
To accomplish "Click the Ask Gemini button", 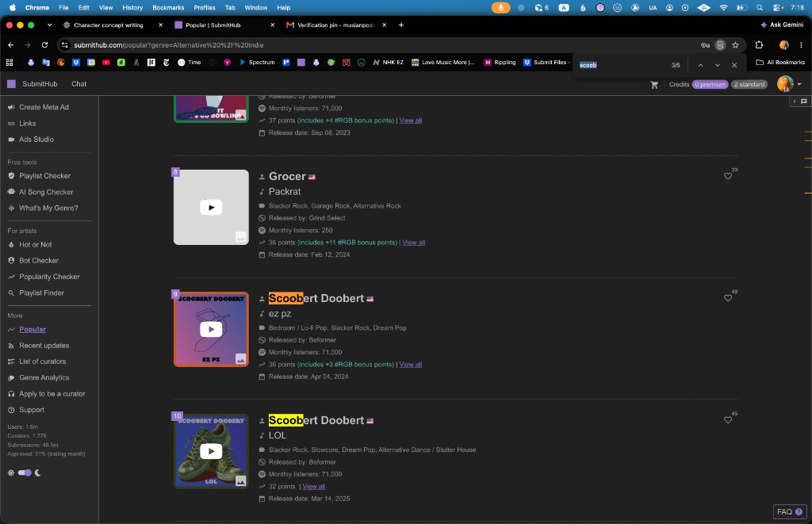I will point(781,25).
